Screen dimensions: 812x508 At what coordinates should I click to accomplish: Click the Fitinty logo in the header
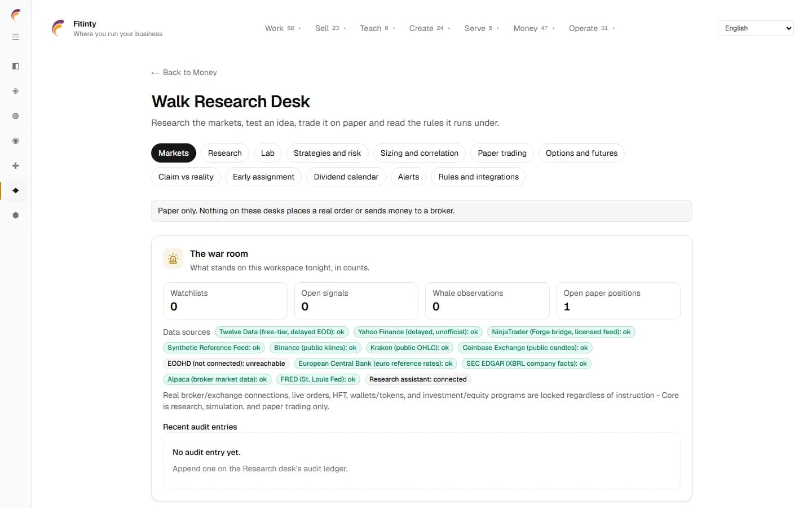(58, 28)
